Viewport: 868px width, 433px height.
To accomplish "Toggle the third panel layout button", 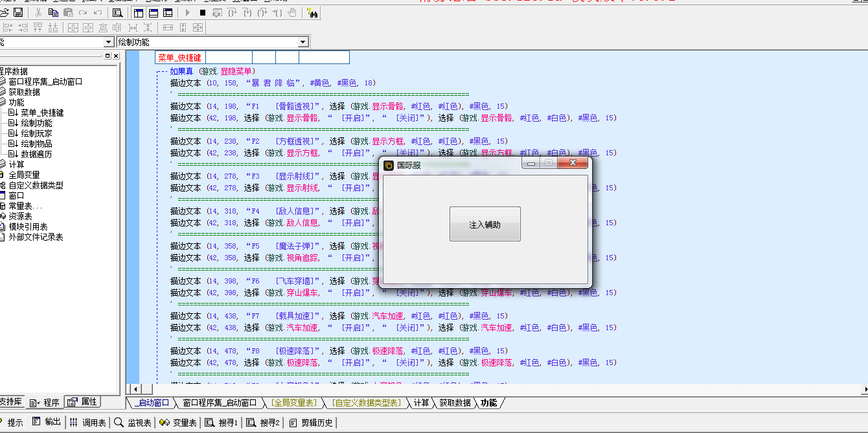I will coord(168,12).
